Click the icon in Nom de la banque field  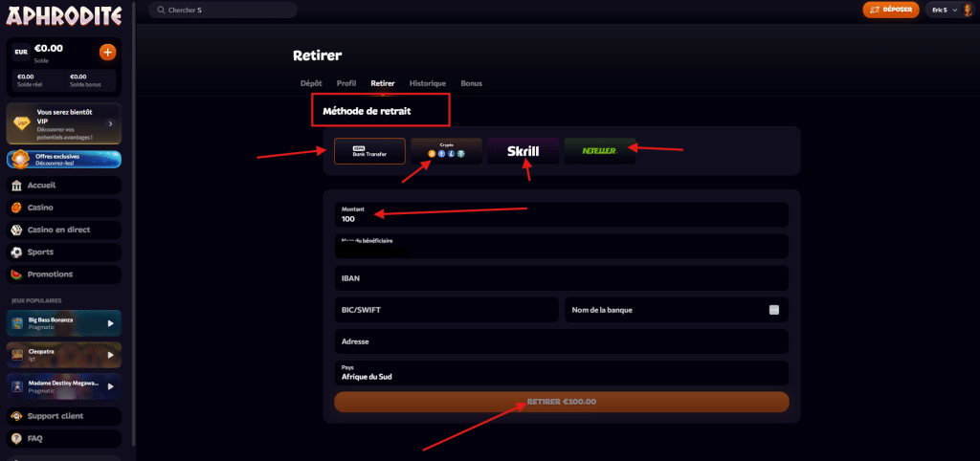[773, 310]
